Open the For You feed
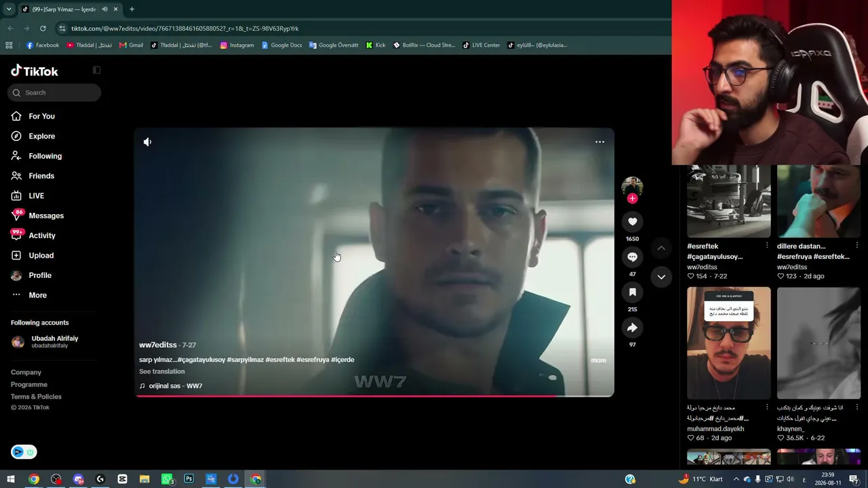 (x=41, y=116)
